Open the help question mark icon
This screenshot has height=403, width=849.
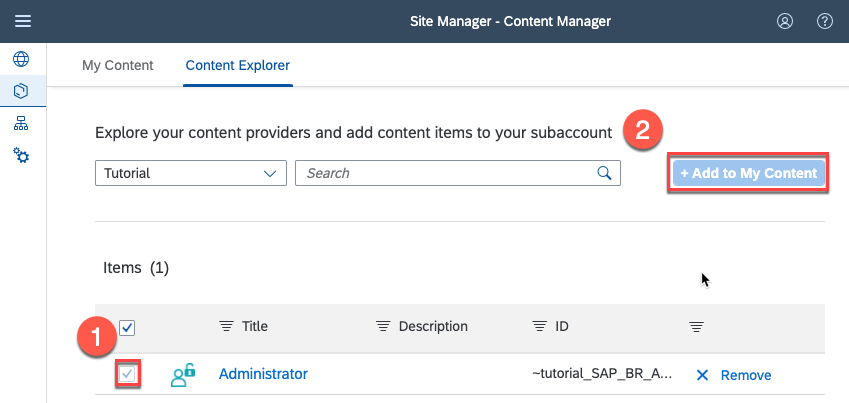(x=824, y=21)
